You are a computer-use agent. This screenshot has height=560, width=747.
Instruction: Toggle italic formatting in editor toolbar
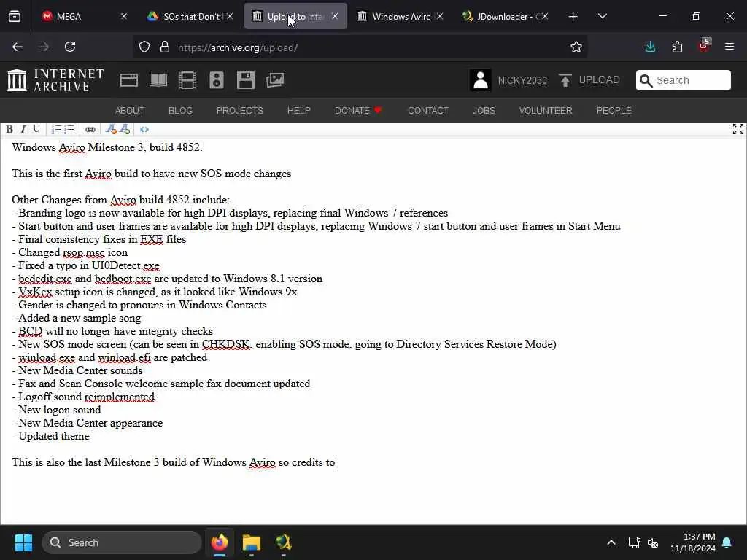point(23,130)
